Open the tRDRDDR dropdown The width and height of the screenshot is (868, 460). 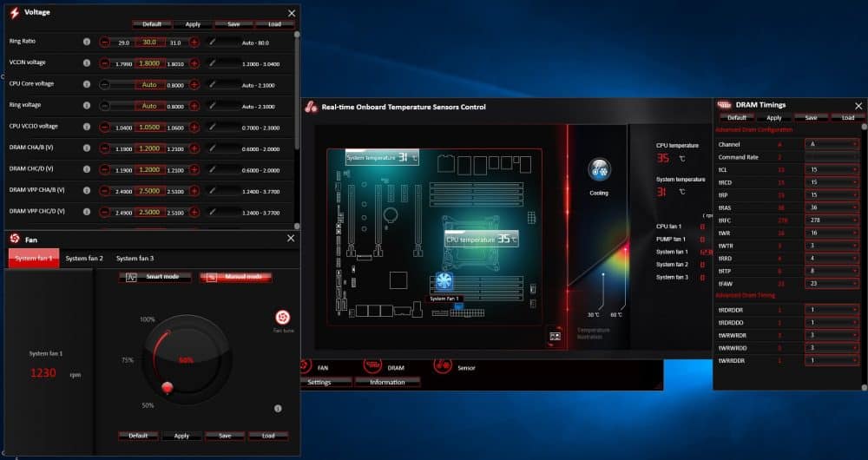(832, 310)
